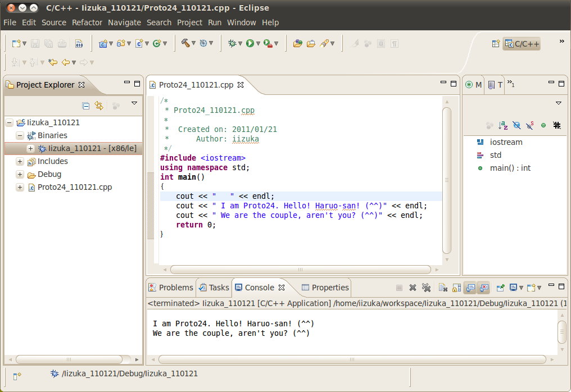The image size is (571, 392).
Task: Select the C/C++ perspective button
Action: click(x=522, y=44)
